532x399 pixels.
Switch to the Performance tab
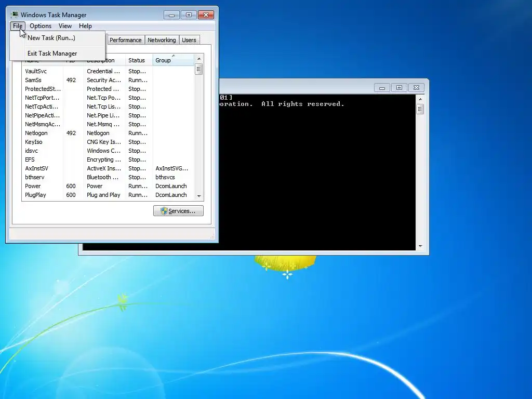click(x=125, y=40)
